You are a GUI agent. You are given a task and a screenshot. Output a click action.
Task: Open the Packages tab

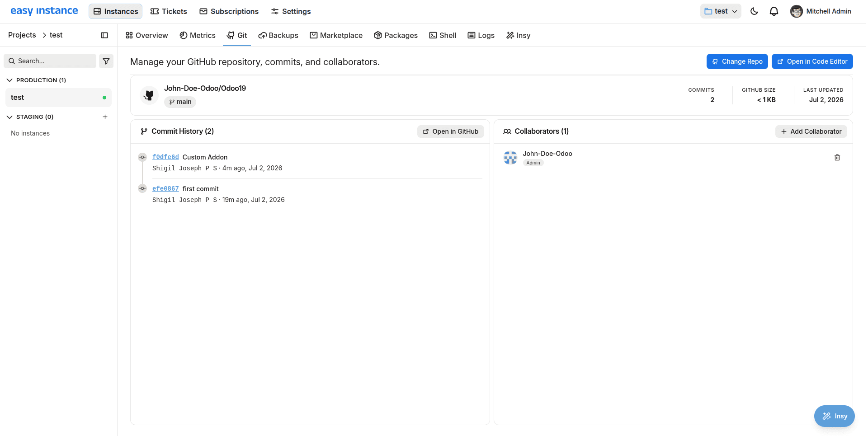[396, 35]
